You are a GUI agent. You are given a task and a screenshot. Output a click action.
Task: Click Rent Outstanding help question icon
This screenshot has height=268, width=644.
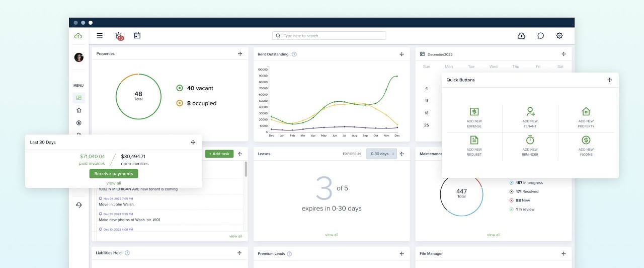point(294,54)
